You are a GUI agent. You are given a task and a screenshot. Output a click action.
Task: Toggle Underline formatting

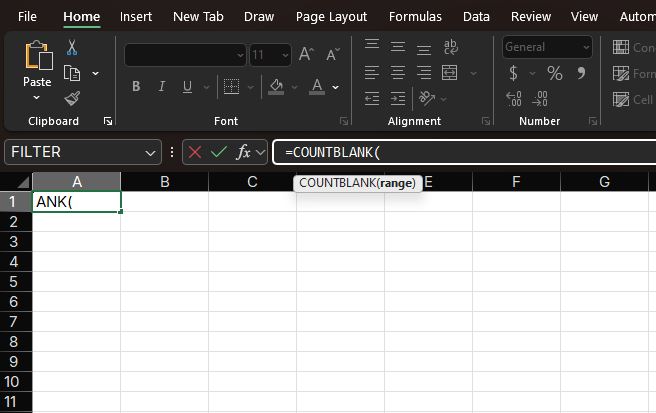tap(187, 87)
